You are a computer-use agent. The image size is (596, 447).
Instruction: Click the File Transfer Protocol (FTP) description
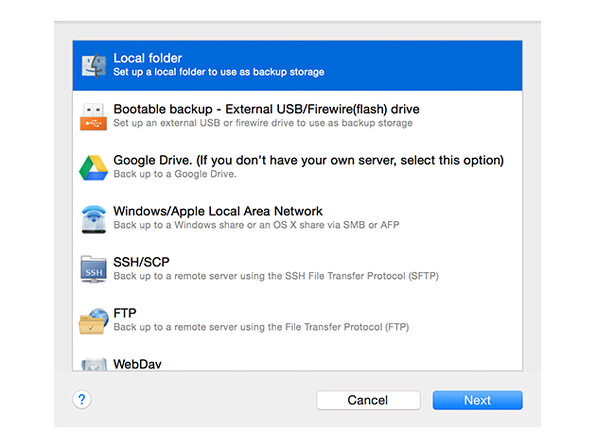261,327
